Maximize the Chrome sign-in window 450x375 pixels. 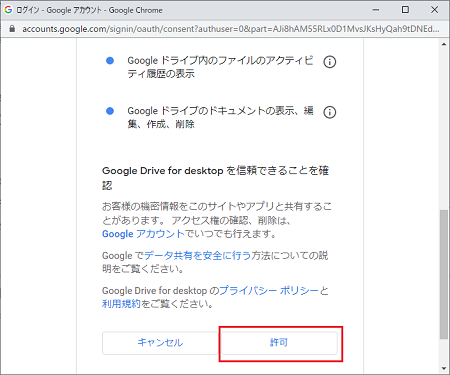[x=405, y=10]
